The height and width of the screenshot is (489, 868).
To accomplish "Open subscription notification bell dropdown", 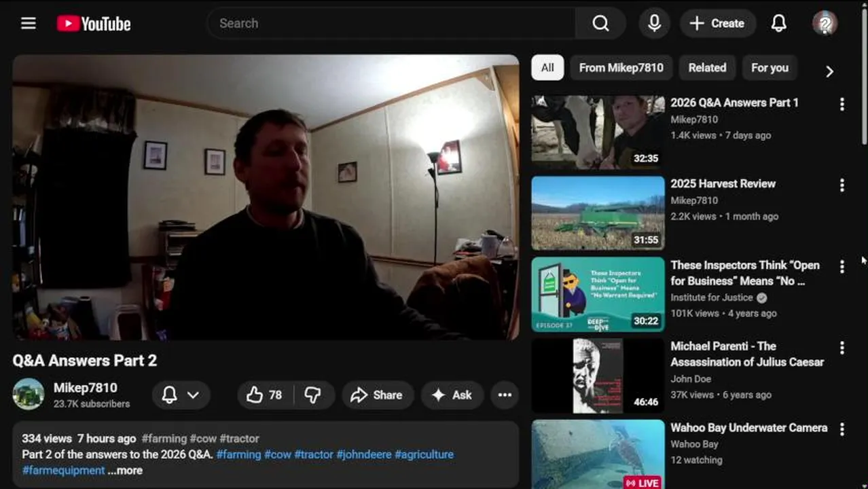I will 181,395.
